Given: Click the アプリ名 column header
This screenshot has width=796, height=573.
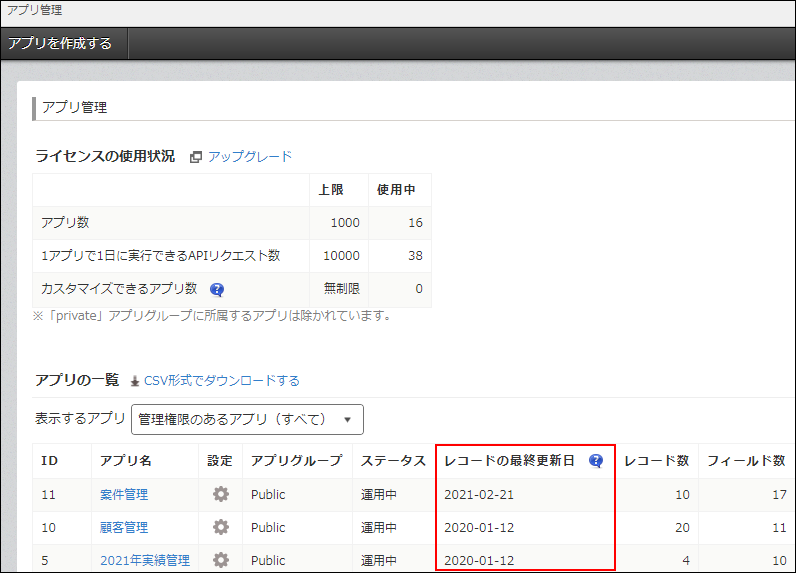Looking at the screenshot, I should pyautogui.click(x=125, y=461).
